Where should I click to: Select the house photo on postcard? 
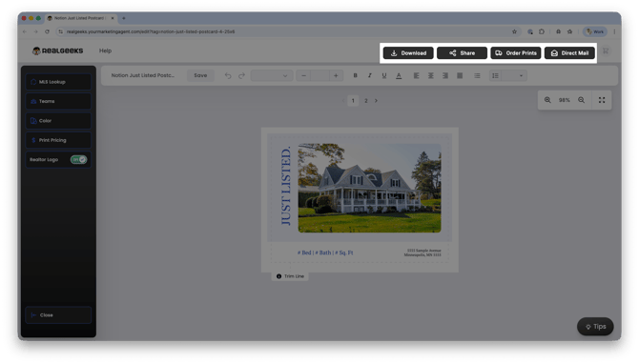369,188
